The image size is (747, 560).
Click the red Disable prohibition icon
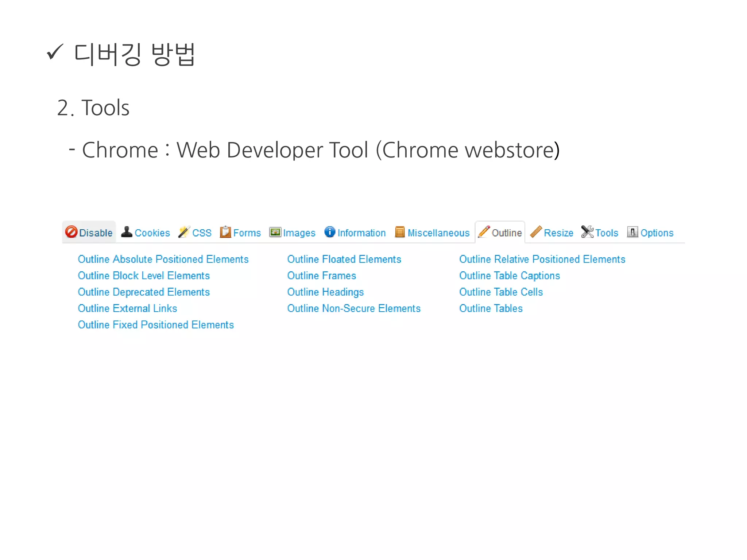click(x=71, y=232)
